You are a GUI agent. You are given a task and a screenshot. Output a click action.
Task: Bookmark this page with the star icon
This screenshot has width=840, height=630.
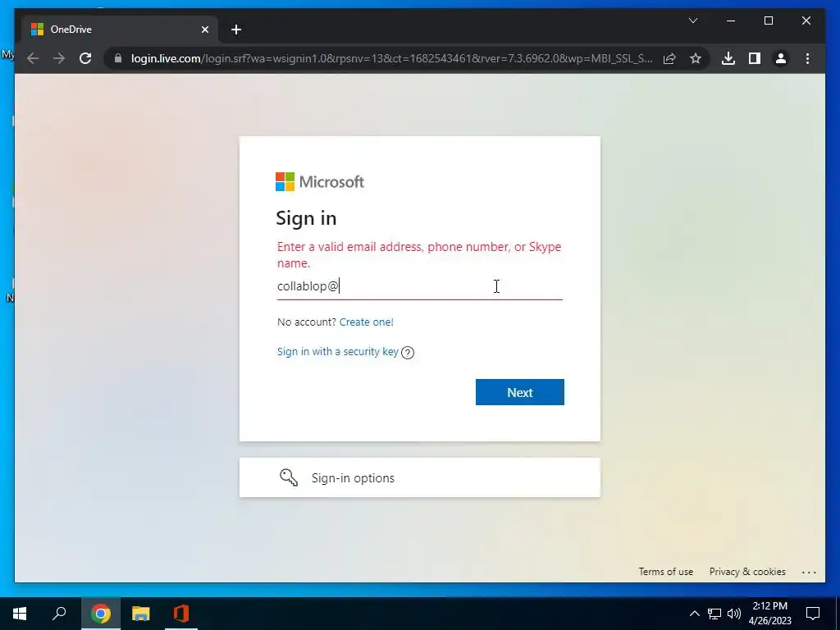click(696, 58)
